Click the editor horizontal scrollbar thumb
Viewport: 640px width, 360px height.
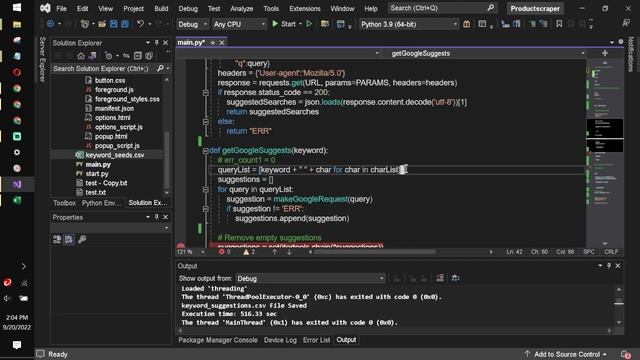(374, 252)
